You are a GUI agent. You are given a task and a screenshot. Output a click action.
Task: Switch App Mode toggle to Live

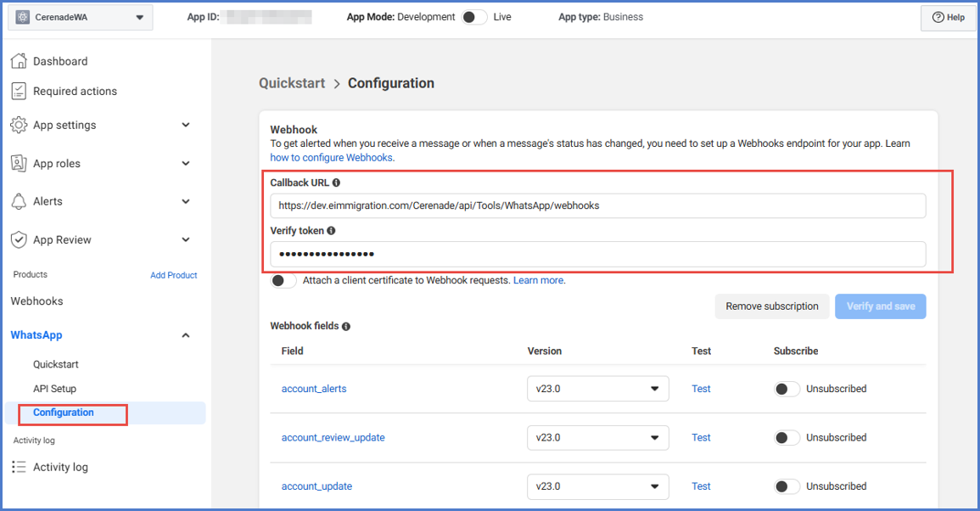(x=473, y=17)
